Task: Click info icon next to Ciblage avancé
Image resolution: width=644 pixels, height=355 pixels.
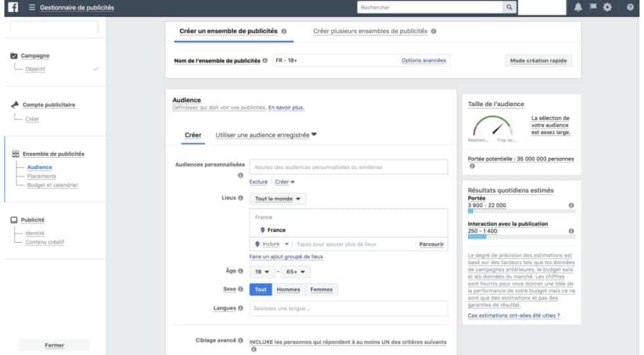Action: tap(241, 341)
